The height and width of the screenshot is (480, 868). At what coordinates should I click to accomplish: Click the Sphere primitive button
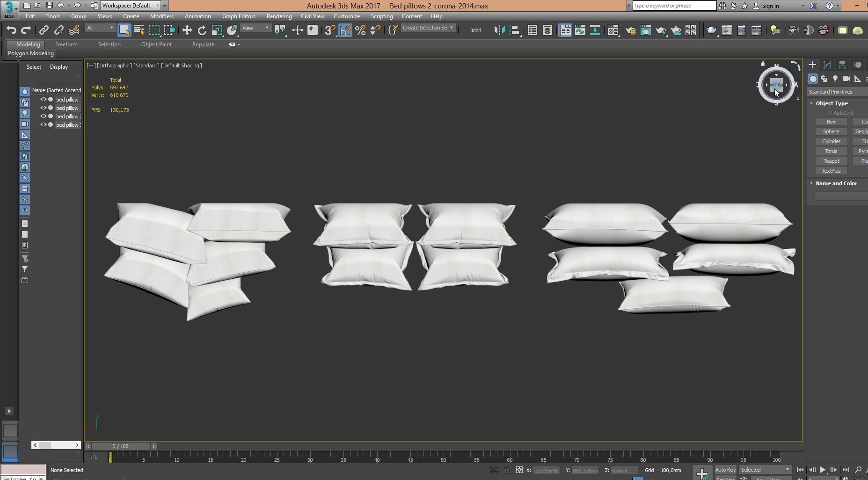(831, 131)
